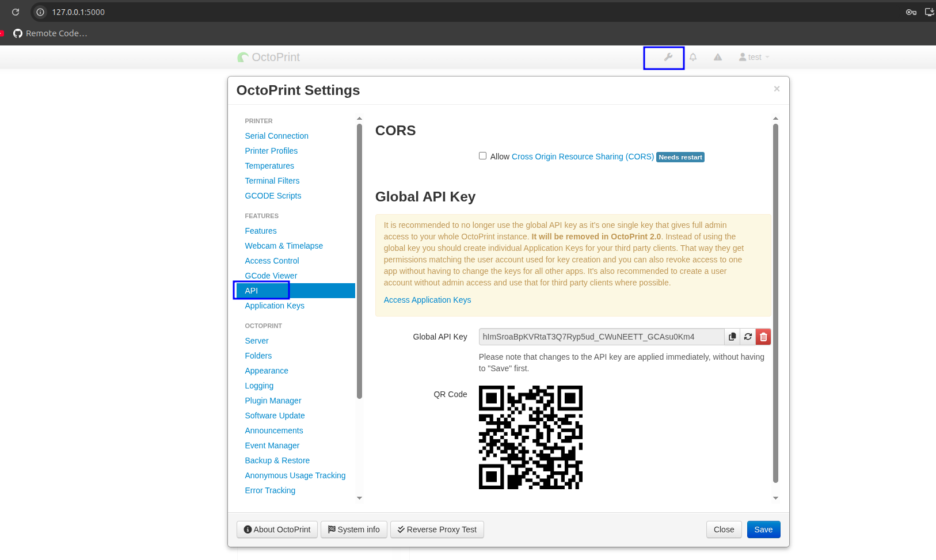Click the OctoPrint logo in navbar

(x=269, y=57)
